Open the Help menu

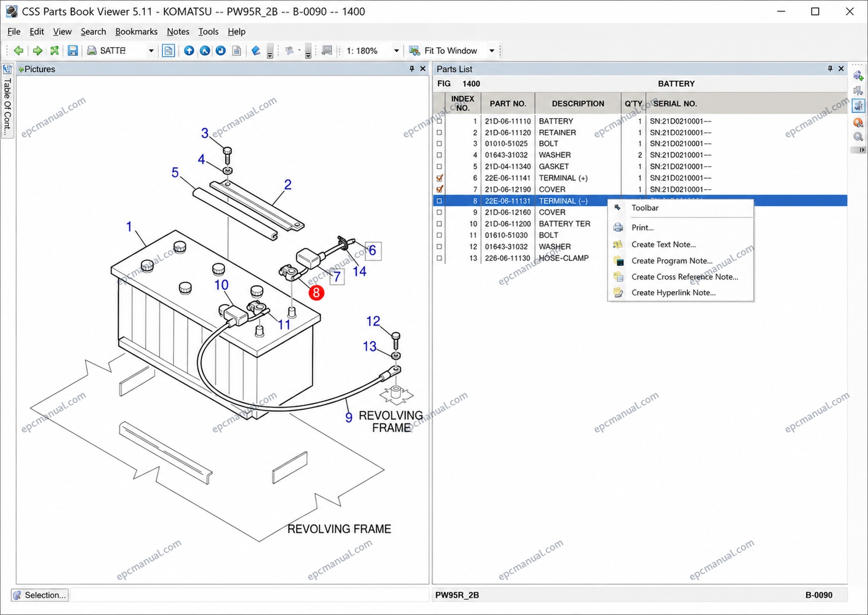pyautogui.click(x=237, y=31)
